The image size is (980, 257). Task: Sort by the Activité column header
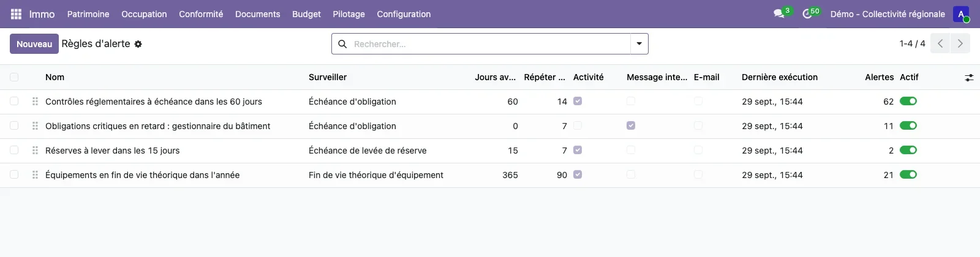(589, 77)
